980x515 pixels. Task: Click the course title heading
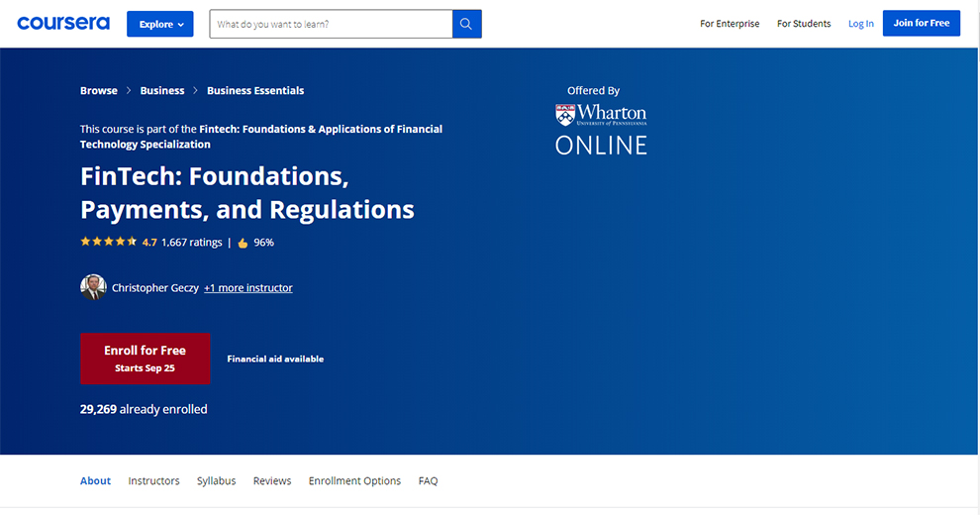point(246,192)
